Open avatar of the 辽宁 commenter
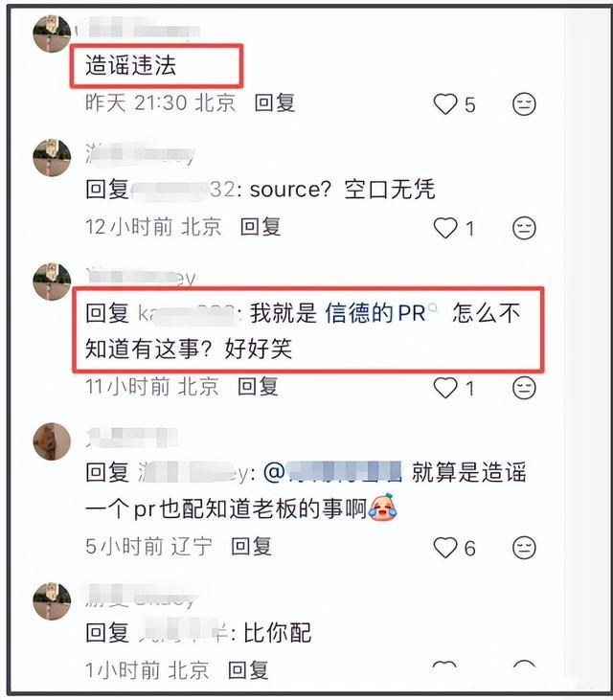Viewport: 613px width, 700px height. point(52,441)
